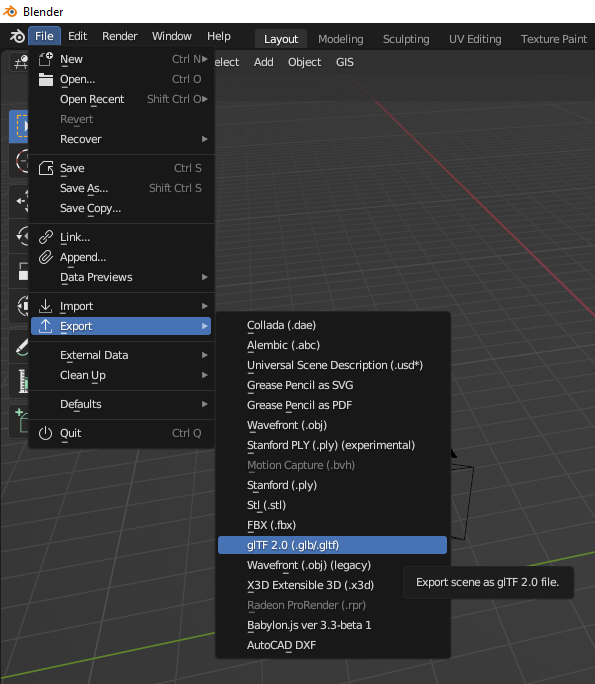Export as Collada (.dae)
Image resolution: width=595 pixels, height=684 pixels.
click(x=332, y=325)
